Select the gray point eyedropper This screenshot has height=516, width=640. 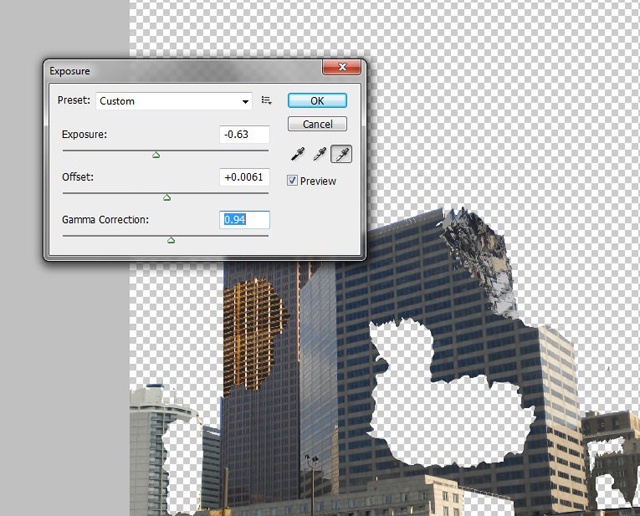click(319, 154)
